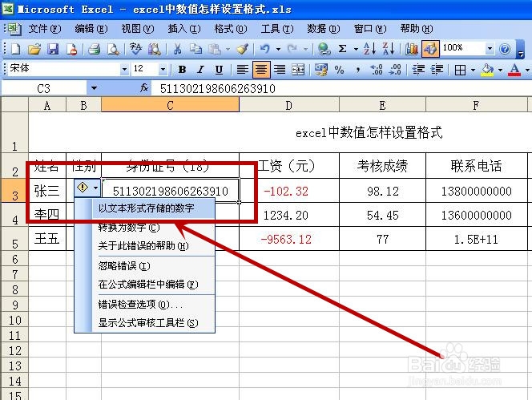Open the 格式(O) menu
Screen dimensions: 532x400
point(231,29)
